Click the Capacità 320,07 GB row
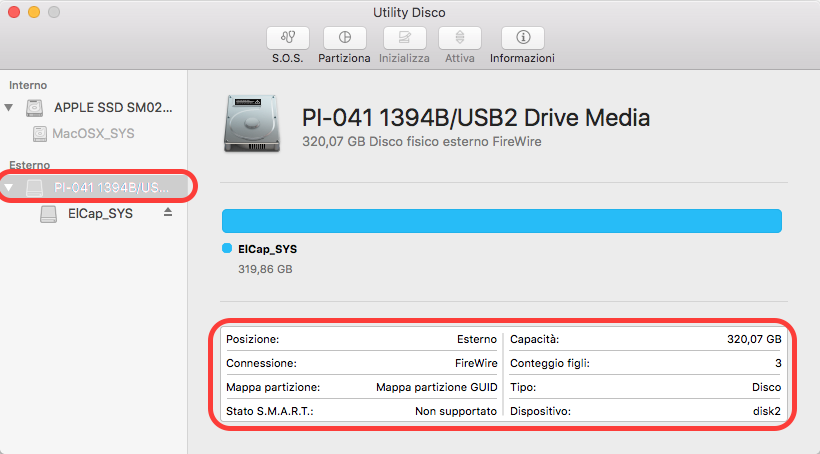The height and width of the screenshot is (454, 820). (x=645, y=339)
